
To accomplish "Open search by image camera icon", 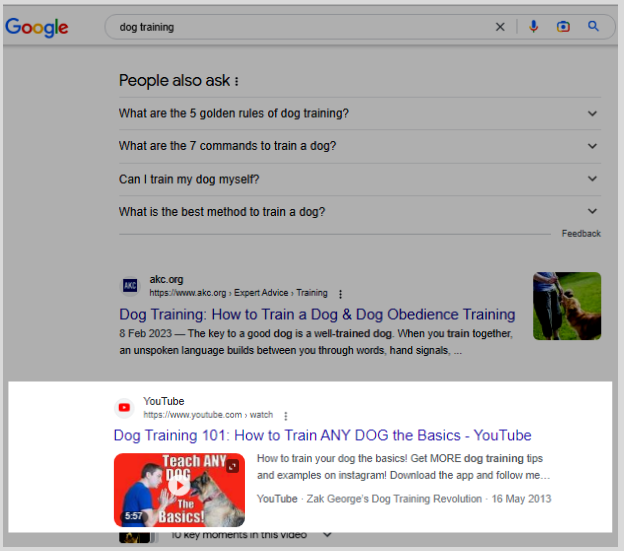I will point(563,27).
